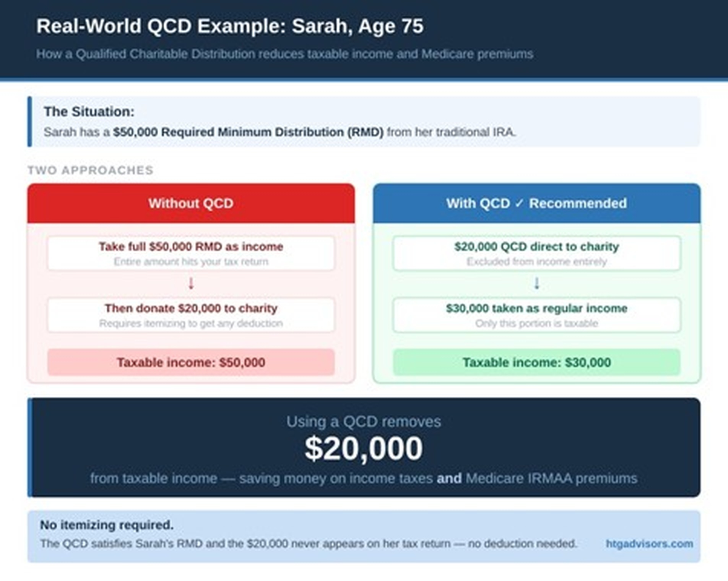Image resolution: width=728 pixels, height=581 pixels.
Task: Open the htgadvisors.com link
Action: (649, 543)
